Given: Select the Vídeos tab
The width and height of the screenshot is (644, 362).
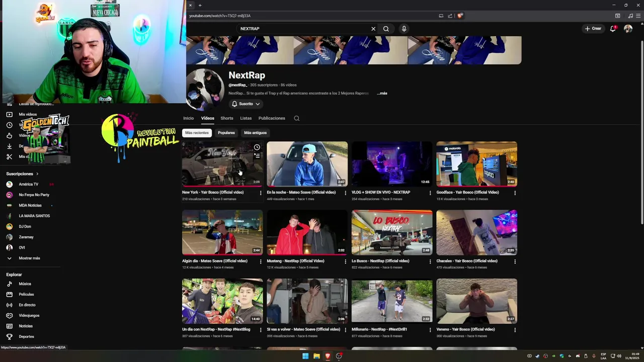Looking at the screenshot, I should point(207,118).
